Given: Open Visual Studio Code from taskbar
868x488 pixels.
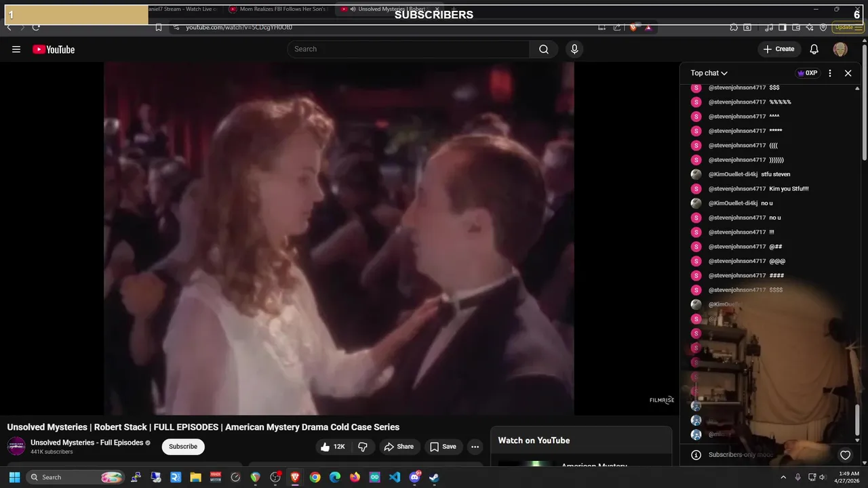Looking at the screenshot, I should pos(395,477).
